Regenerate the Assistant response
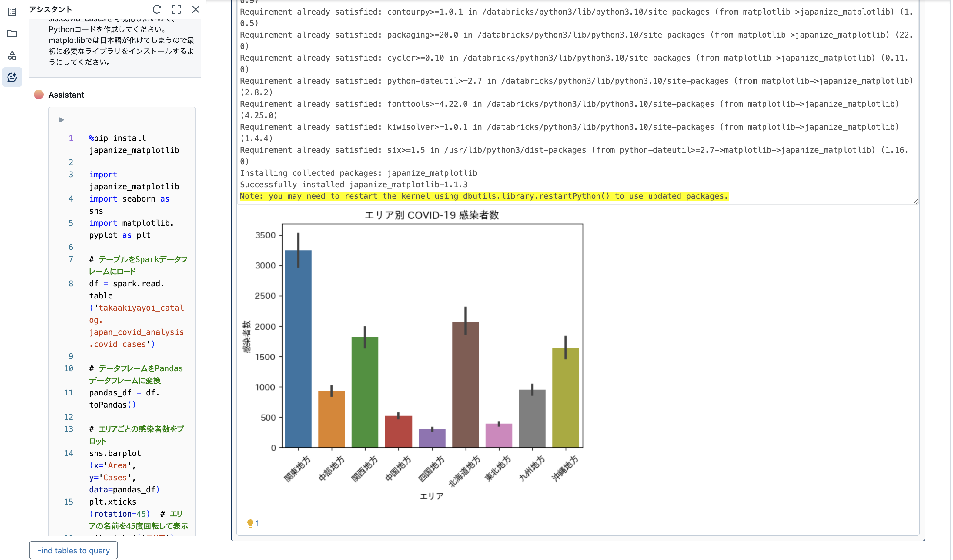953x560 pixels. point(158,9)
